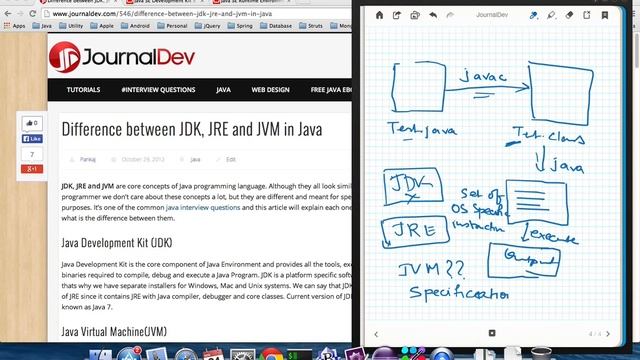Screen dimensions: 640x360
Task: Open Safari from the Dock
Action: tap(186, 354)
